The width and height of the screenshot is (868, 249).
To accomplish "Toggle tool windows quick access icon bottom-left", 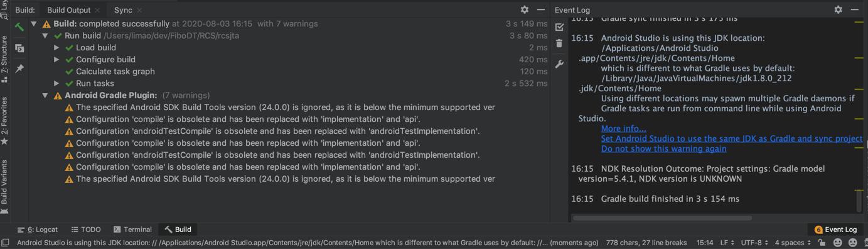I will [5, 243].
